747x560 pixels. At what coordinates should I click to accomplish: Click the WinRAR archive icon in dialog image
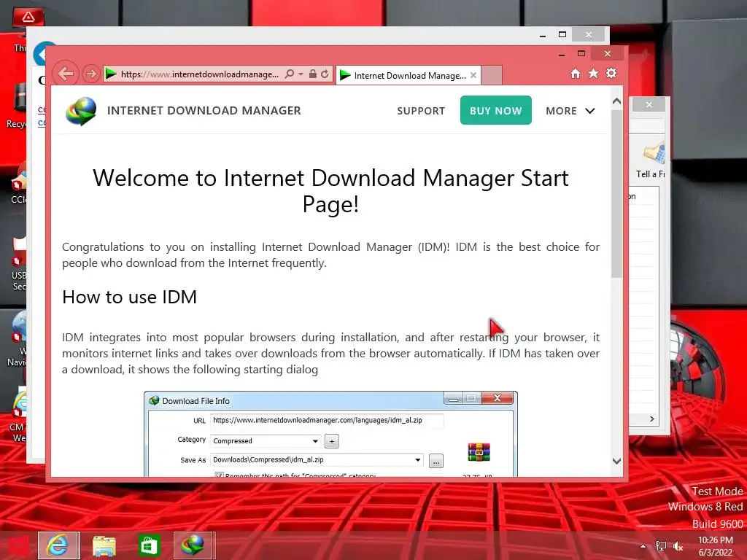coord(479,452)
